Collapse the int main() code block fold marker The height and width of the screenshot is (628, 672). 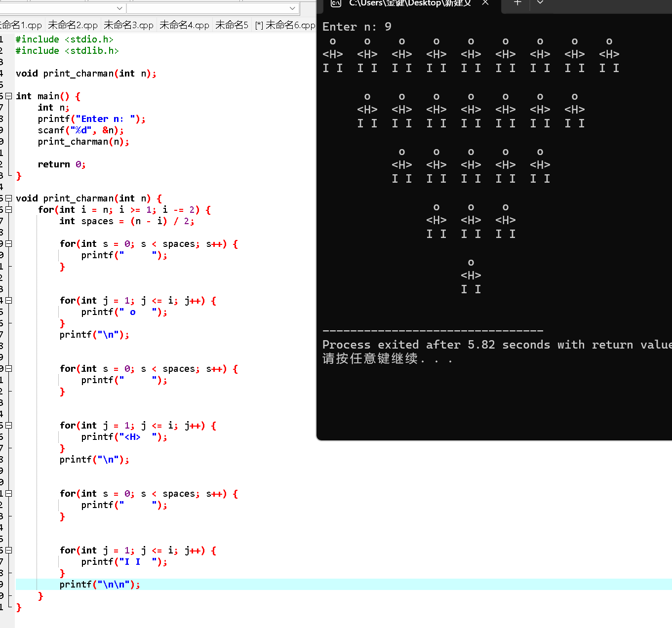click(8, 96)
